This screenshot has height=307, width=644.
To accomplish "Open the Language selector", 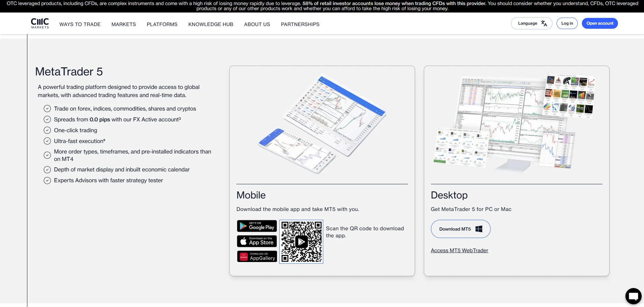I will 532,23.
